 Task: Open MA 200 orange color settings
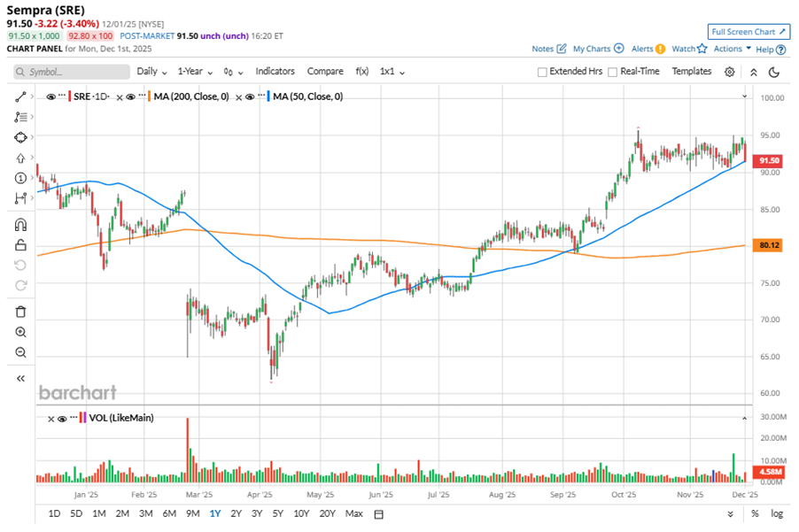coord(149,96)
